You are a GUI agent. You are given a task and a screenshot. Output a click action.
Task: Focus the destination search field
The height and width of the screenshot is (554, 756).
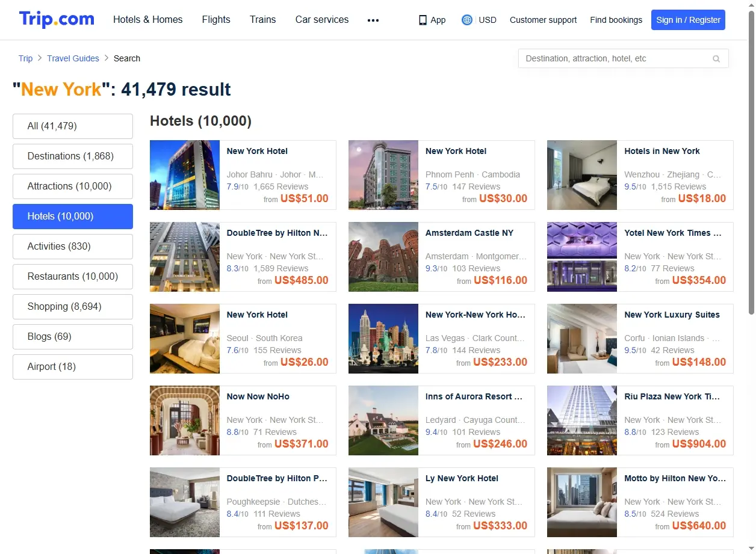pos(623,58)
